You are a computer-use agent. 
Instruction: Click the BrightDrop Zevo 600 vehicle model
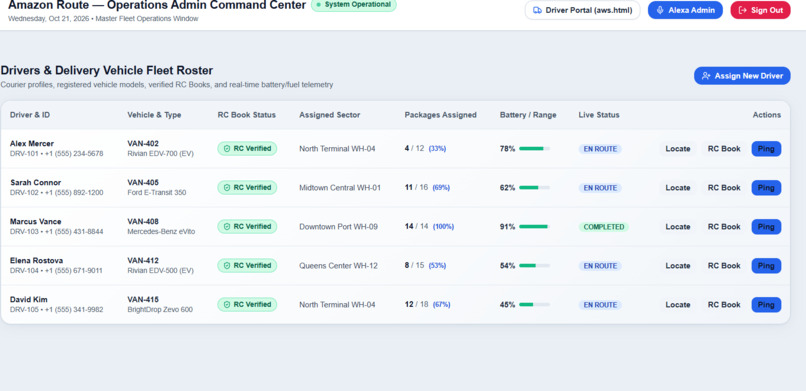(160, 310)
